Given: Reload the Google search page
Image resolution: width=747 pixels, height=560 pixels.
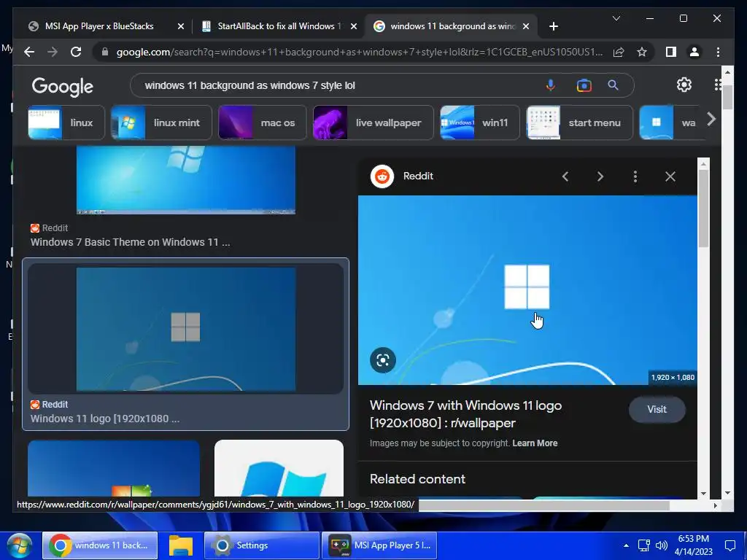Looking at the screenshot, I should [x=76, y=52].
